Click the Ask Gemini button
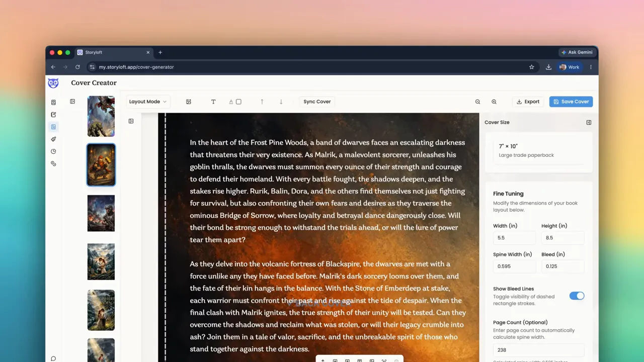Screen dimensions: 644x362 tap(577, 52)
